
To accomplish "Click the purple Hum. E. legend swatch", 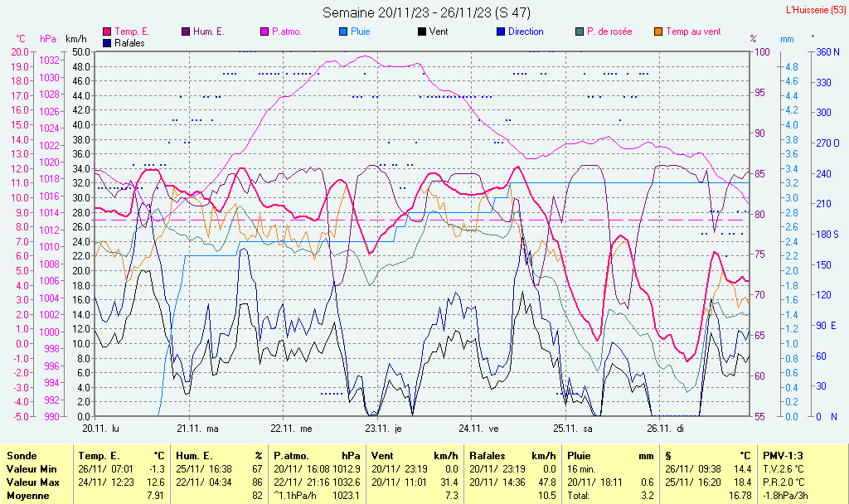I will (x=186, y=32).
